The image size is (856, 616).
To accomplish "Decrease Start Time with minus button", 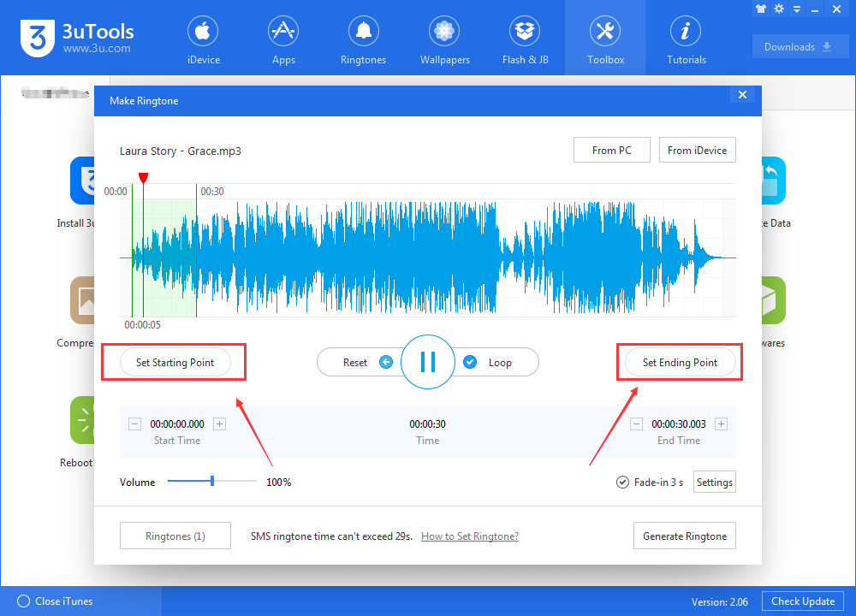I will pyautogui.click(x=135, y=424).
